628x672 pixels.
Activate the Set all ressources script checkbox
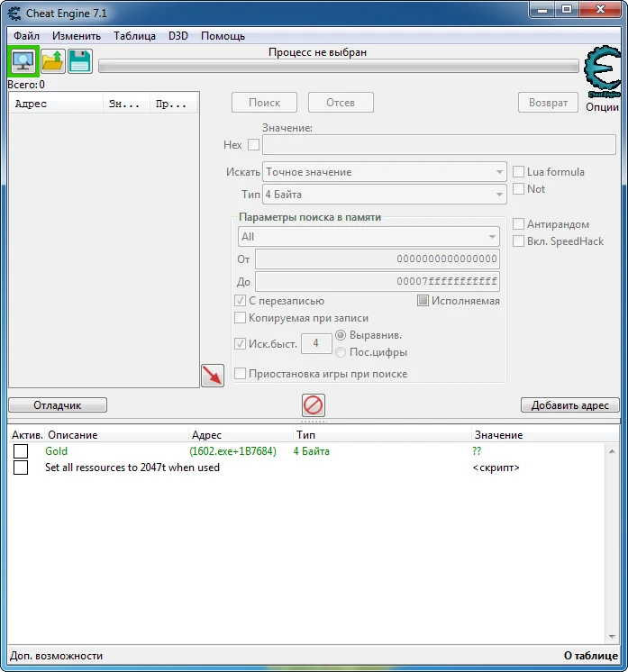21,468
